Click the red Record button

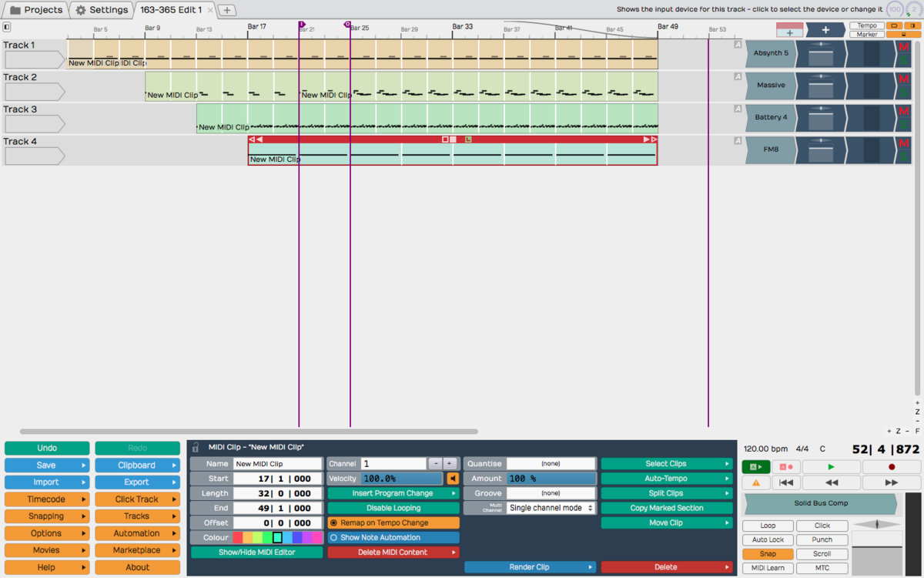[x=892, y=467]
